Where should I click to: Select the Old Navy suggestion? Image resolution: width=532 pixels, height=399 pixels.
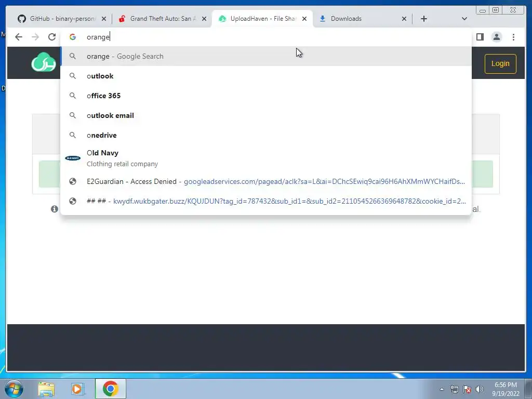[266, 158]
